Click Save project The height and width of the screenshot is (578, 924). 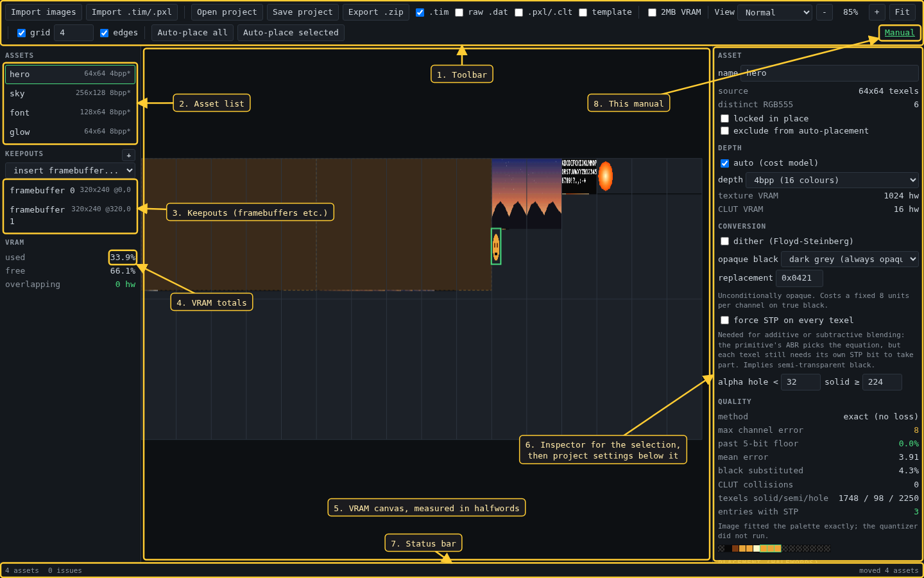pyautogui.click(x=302, y=12)
